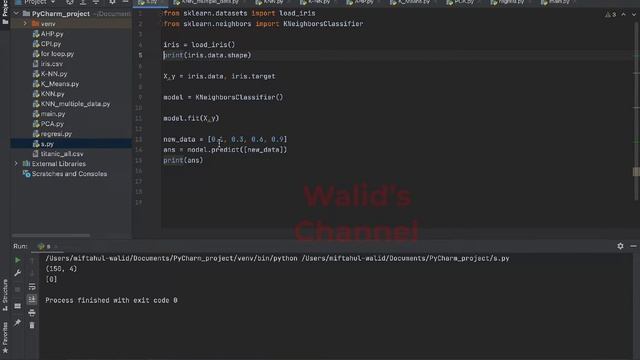
Task: Click 'X, y = iris.data, iris.target' line
Action: coord(219,76)
